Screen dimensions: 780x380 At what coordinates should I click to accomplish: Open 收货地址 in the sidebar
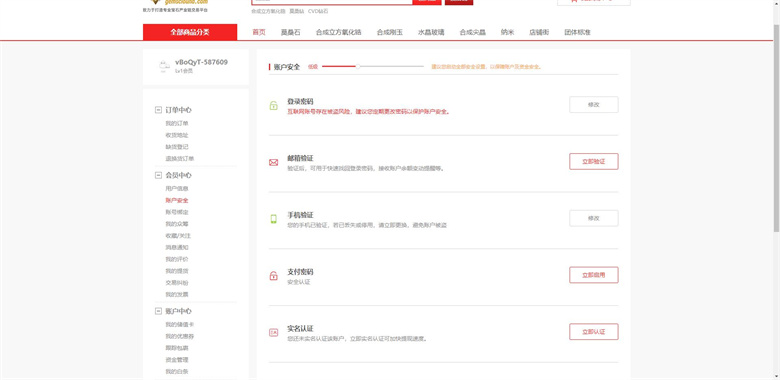tap(177, 135)
